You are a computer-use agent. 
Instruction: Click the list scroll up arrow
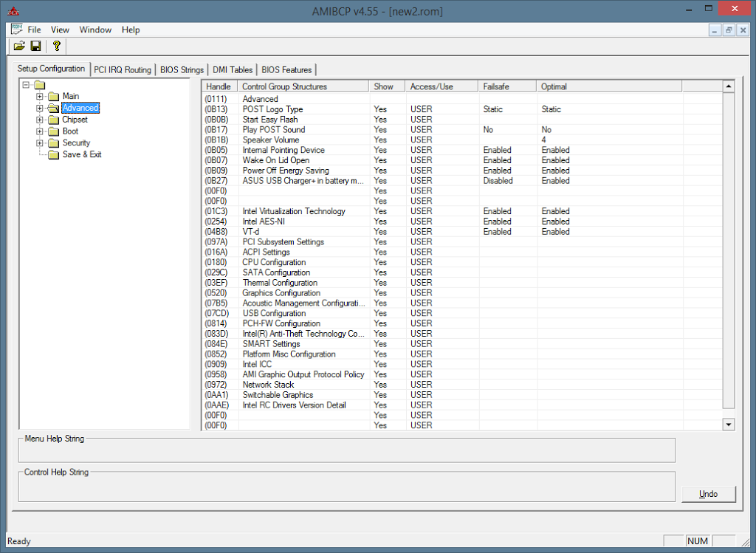pos(729,86)
